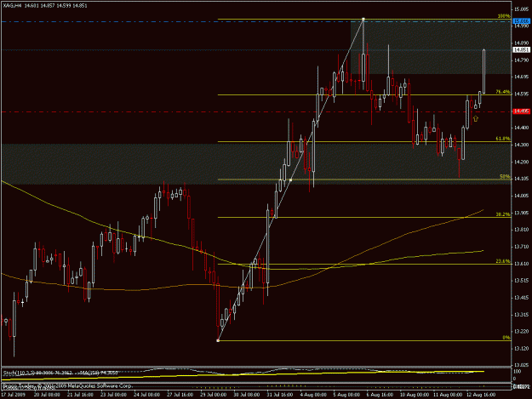
Task: Click the 24 Jul 08:00 time label
Action: 146,395
